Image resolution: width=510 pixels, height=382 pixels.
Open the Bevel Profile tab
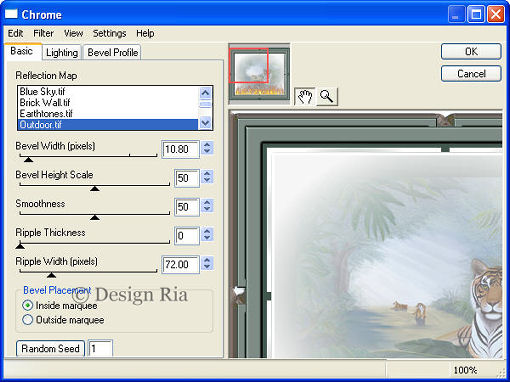112,53
